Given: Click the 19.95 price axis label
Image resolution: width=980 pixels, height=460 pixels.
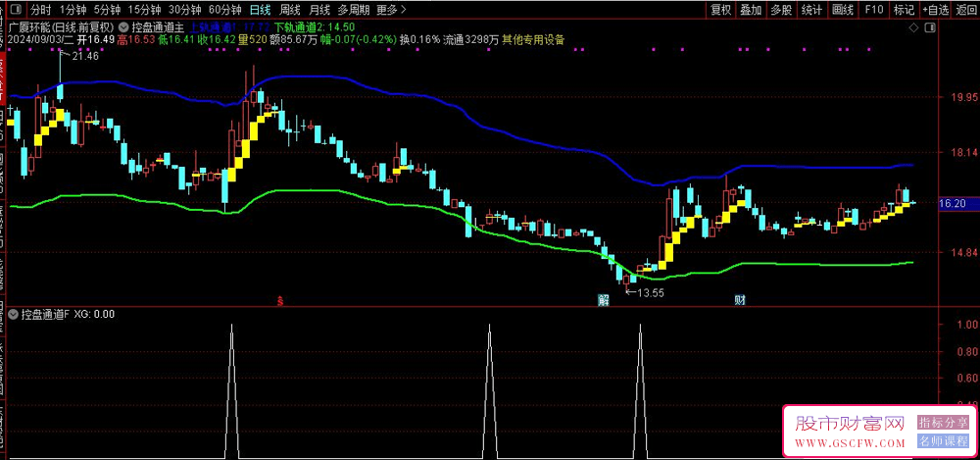Looking at the screenshot, I should pyautogui.click(x=963, y=97).
